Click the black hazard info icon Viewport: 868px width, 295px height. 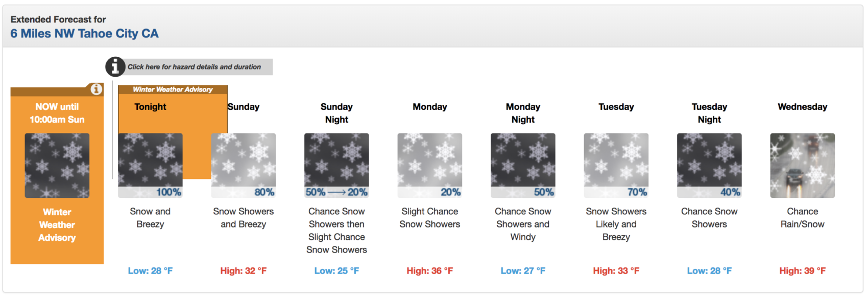115,66
